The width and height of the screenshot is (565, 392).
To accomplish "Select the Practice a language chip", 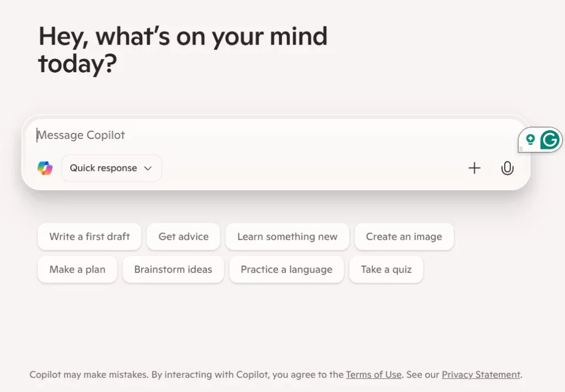I will (286, 270).
